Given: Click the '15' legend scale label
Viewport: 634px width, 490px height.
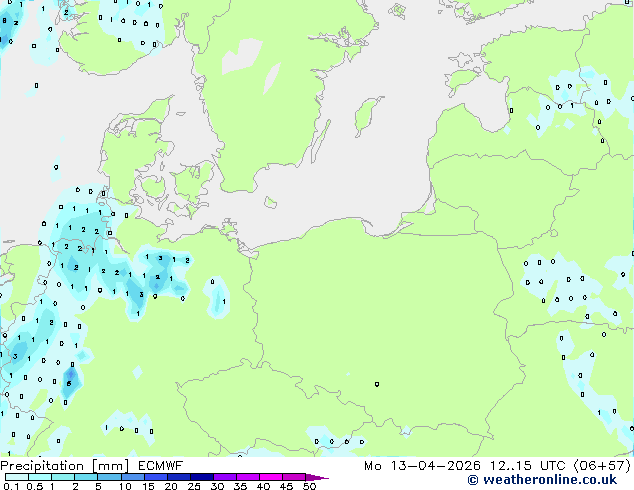Looking at the screenshot, I should click(148, 486).
